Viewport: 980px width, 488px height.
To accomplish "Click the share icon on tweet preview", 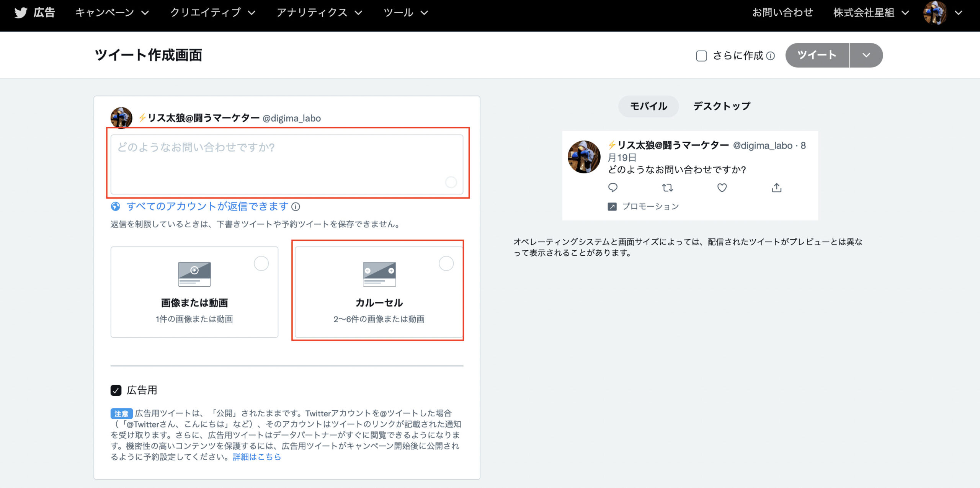I will pos(776,188).
